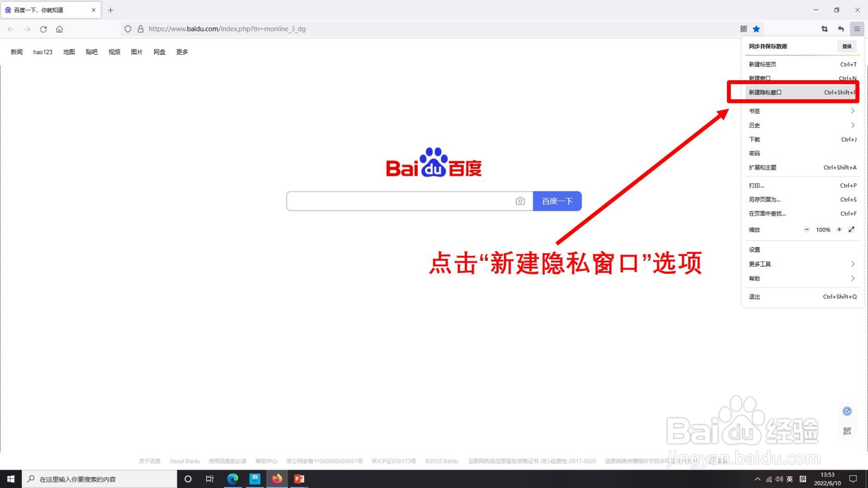
Task: Expand the 帮助 submenu
Action: [x=802, y=279]
